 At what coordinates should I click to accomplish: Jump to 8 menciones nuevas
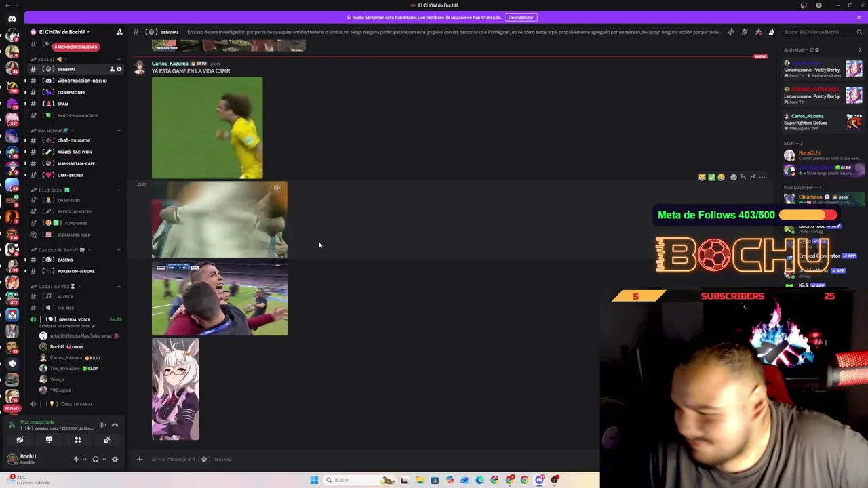76,47
